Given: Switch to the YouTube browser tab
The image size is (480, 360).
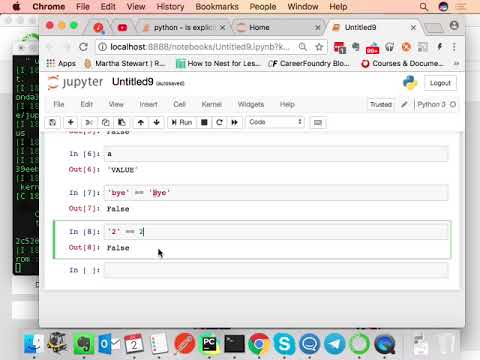Looking at the screenshot, I should point(122,27).
